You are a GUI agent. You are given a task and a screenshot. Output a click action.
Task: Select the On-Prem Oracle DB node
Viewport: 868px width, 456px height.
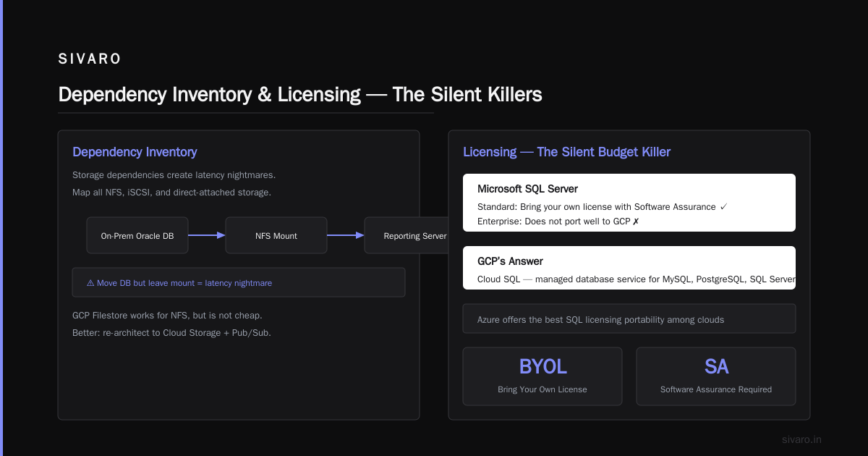click(137, 235)
